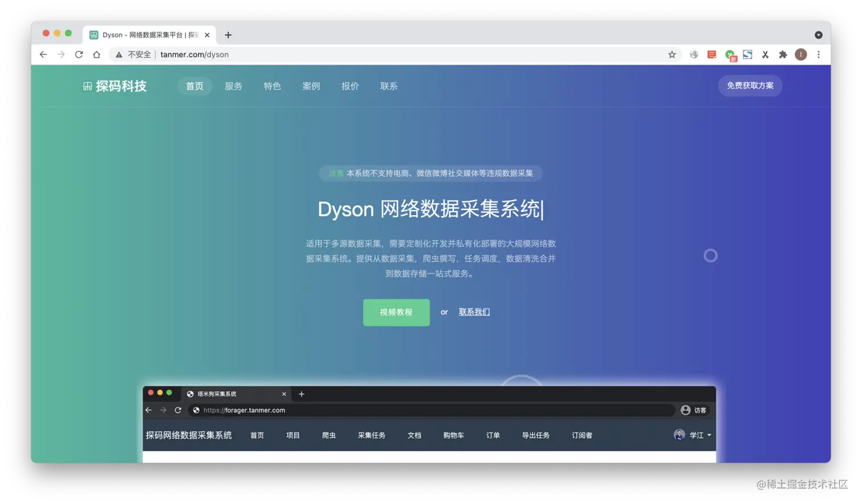This screenshot has height=504, width=862.
Task: Open 报价 in site navigation
Action: pos(350,86)
